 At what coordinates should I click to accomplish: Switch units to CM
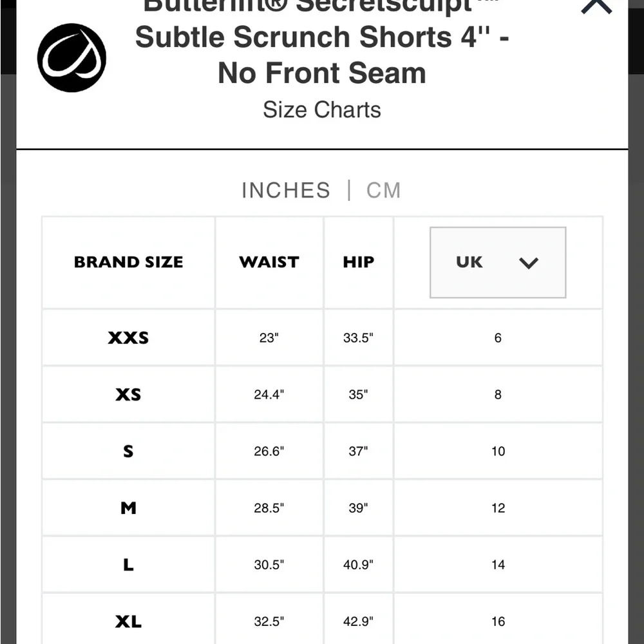click(383, 190)
